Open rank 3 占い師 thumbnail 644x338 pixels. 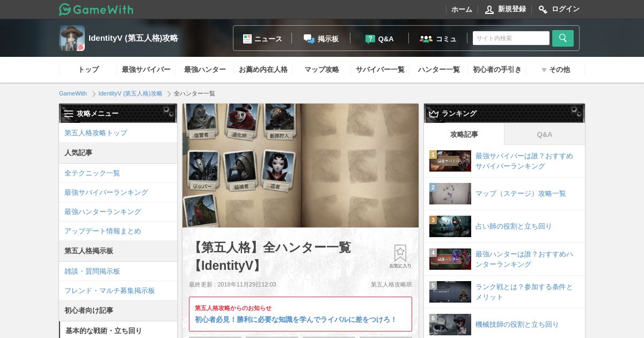tap(450, 226)
